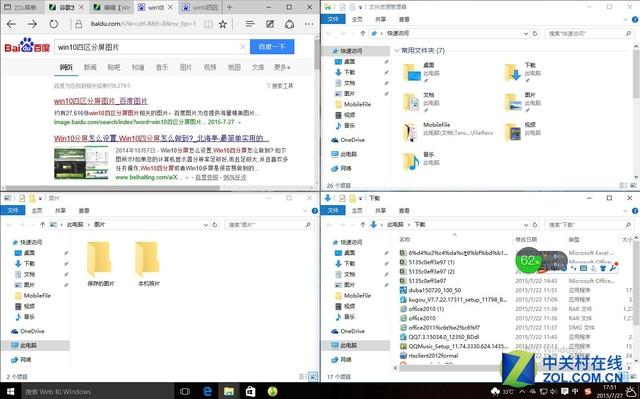Open address history dropdown in 下载 window
640x399 pixels.
526,225
